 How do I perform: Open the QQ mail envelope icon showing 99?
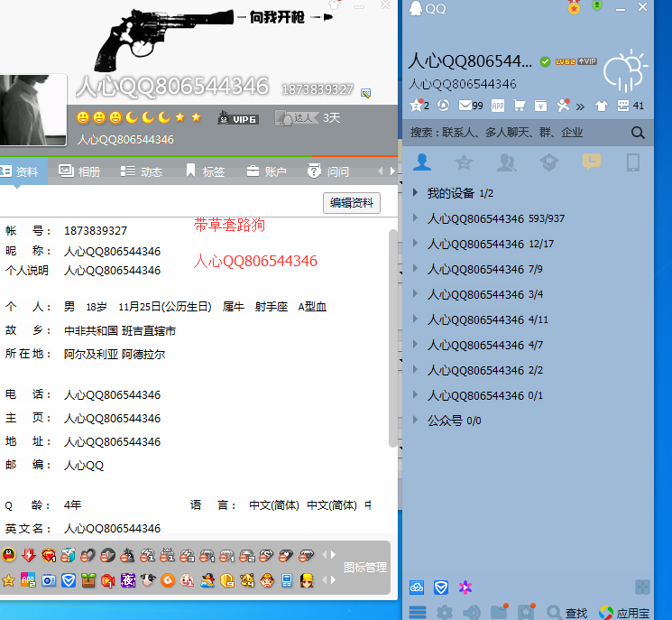pos(471,106)
